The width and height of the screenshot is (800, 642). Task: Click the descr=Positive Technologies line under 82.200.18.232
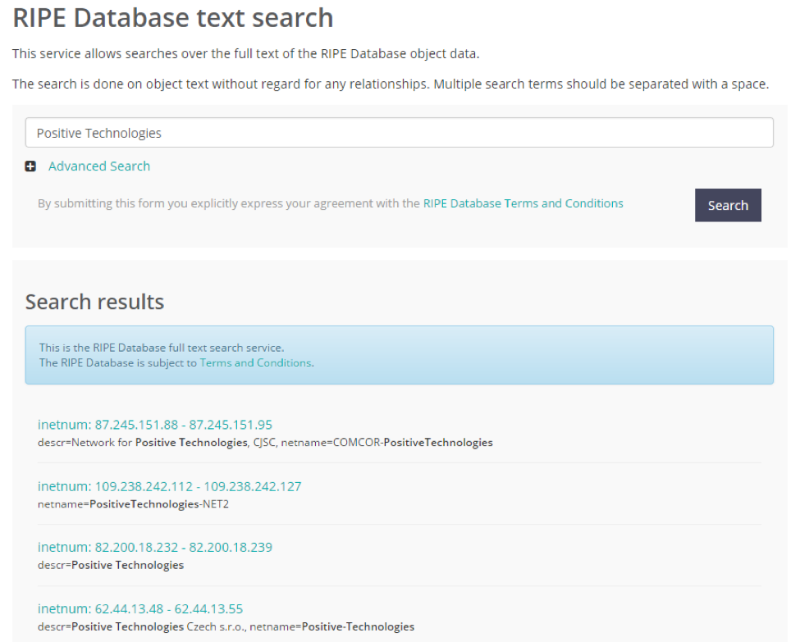(111, 565)
